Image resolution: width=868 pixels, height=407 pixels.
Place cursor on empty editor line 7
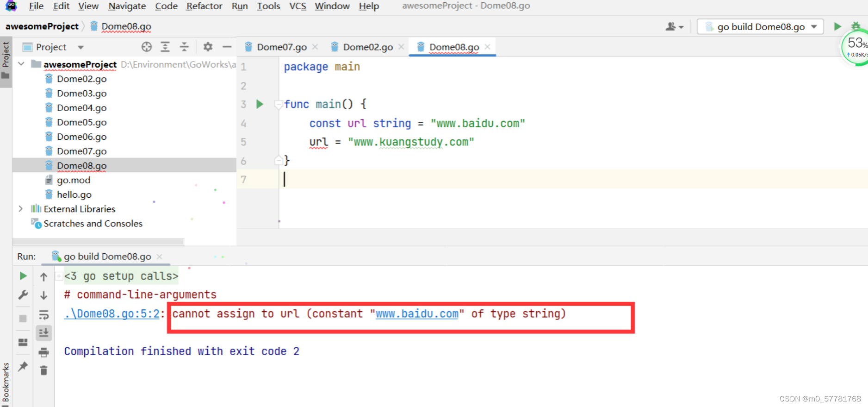574,179
